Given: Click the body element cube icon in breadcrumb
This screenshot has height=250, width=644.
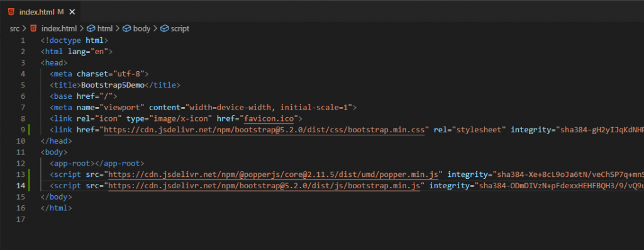Looking at the screenshot, I should pos(127,28).
